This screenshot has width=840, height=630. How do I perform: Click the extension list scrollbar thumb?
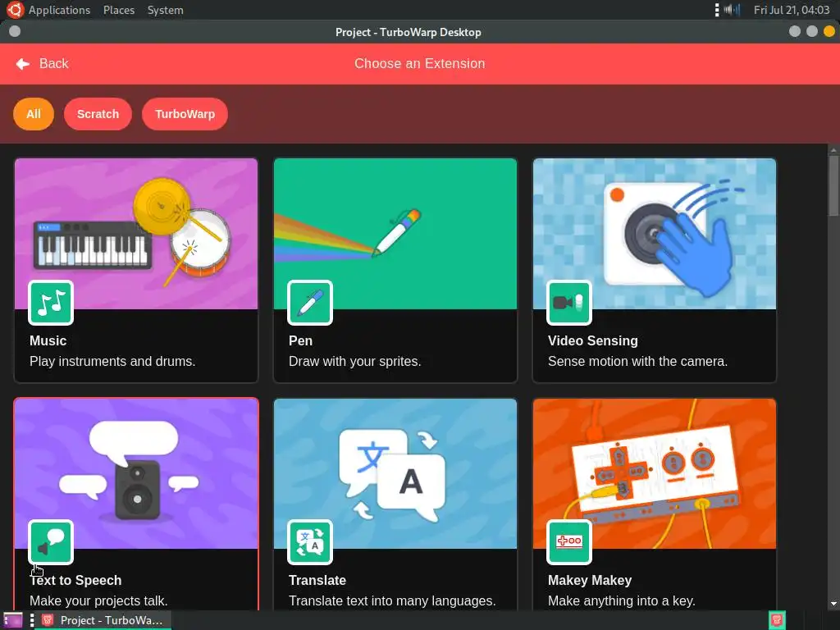click(833, 185)
